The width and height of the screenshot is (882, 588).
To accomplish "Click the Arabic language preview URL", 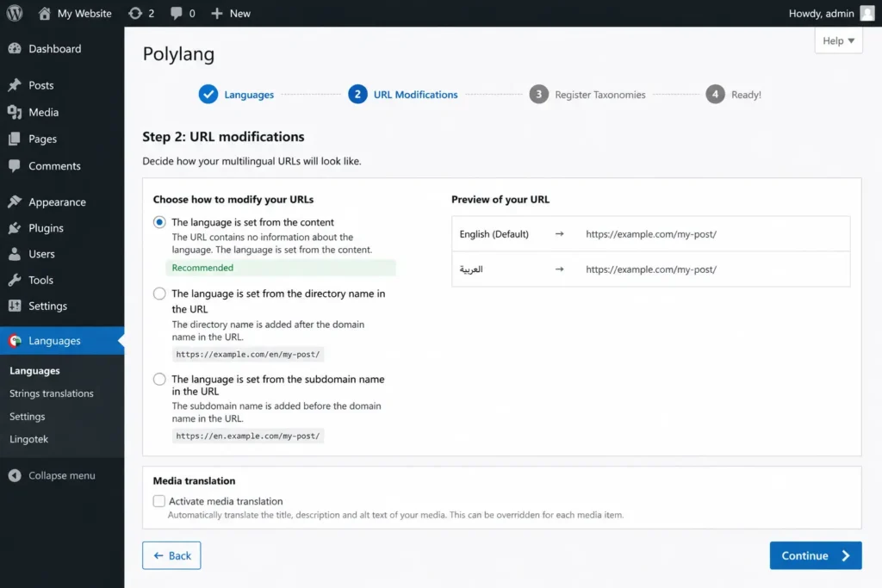I will tap(651, 269).
